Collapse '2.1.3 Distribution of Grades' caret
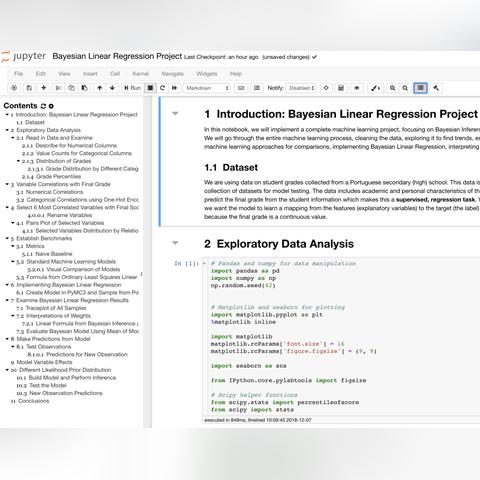This screenshot has height=480, width=480. point(18,161)
